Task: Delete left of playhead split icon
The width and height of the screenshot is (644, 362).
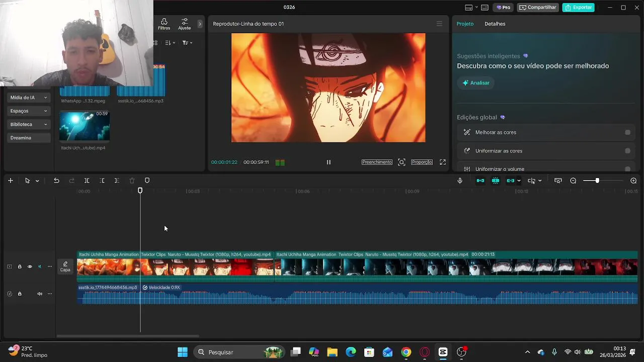Action: pos(102,180)
